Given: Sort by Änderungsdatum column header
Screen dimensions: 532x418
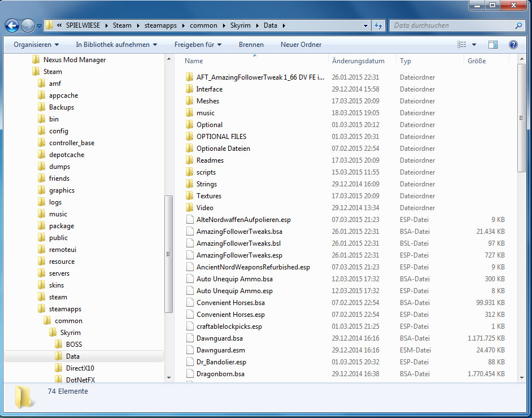Looking at the screenshot, I should tap(358, 61).
